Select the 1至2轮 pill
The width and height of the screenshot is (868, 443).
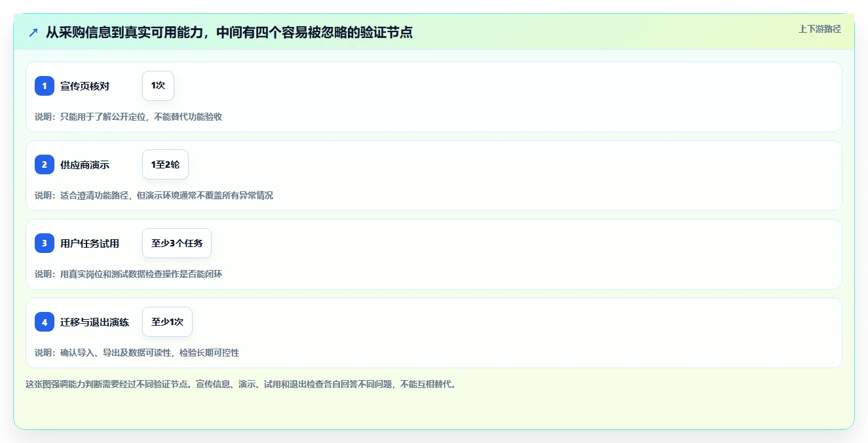coord(165,164)
